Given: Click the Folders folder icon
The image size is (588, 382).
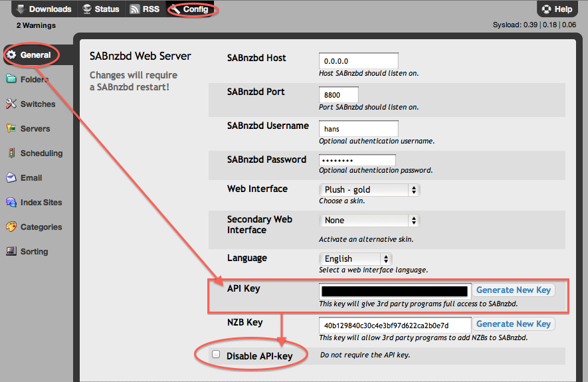Looking at the screenshot, I should tap(11, 79).
